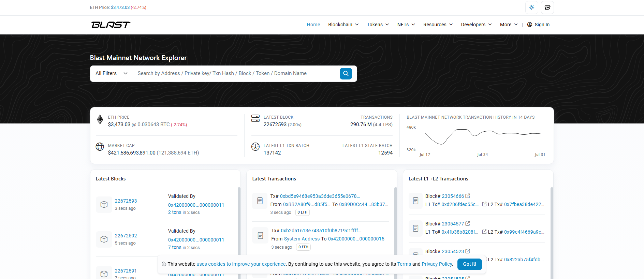Click the document icon beside Tx# 0xbd5e9468e
Viewport: 644px width, 279px height.
[x=260, y=201]
